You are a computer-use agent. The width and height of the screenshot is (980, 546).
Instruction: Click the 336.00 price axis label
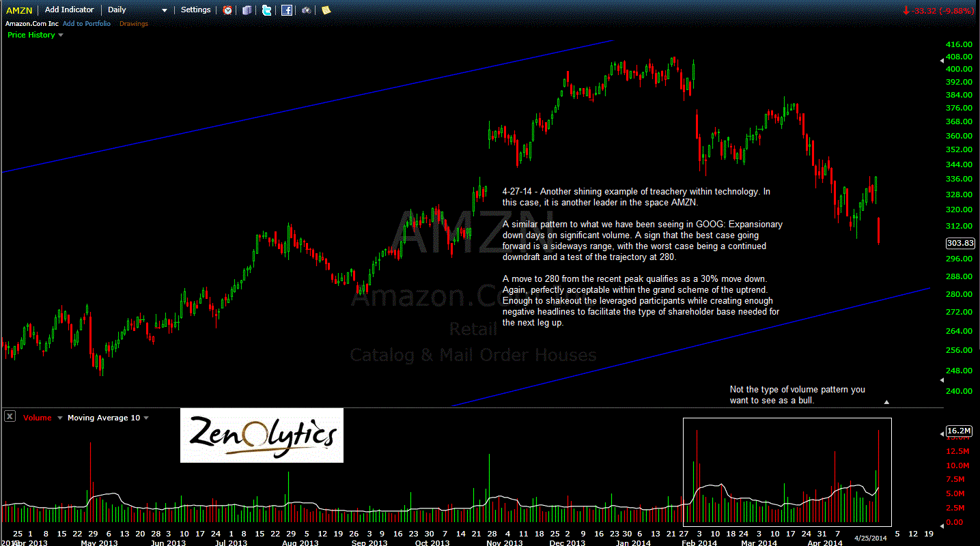point(960,179)
